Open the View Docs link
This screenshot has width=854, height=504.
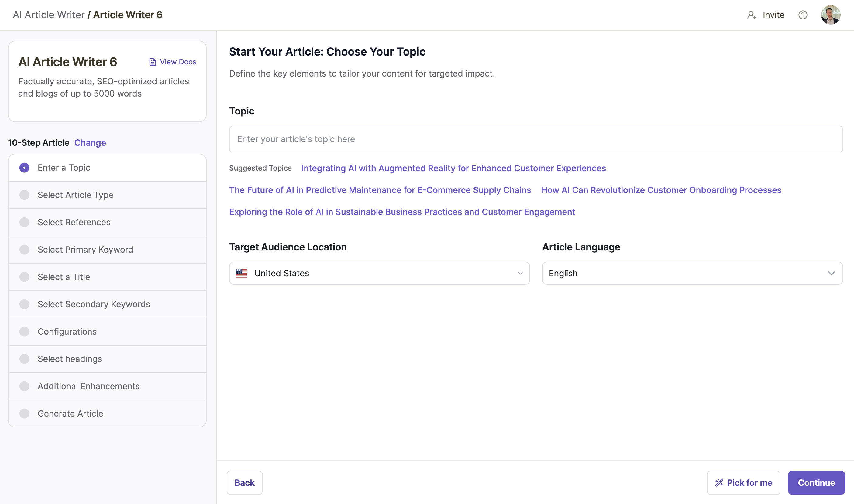[x=173, y=62]
